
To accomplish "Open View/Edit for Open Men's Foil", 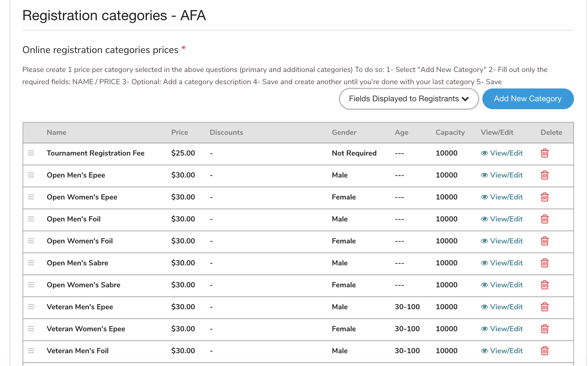I will (502, 219).
